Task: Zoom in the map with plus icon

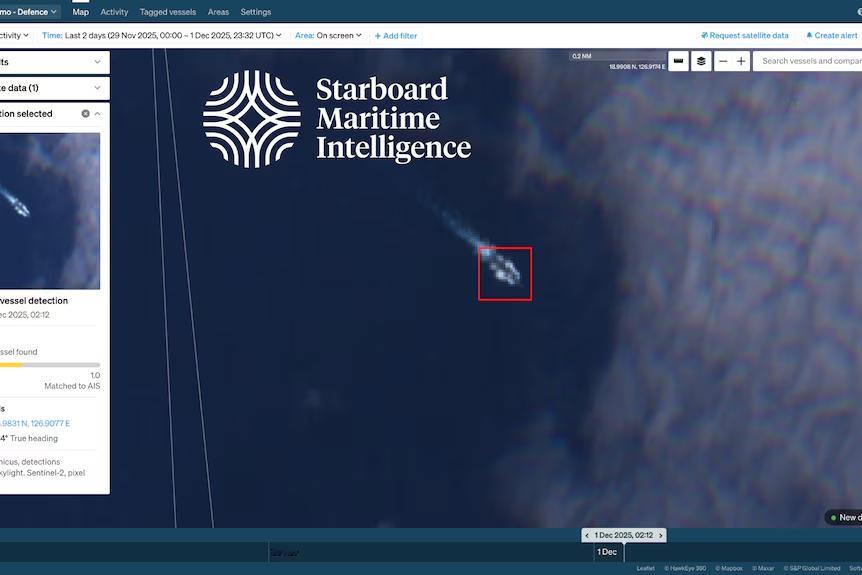Action: [741, 61]
